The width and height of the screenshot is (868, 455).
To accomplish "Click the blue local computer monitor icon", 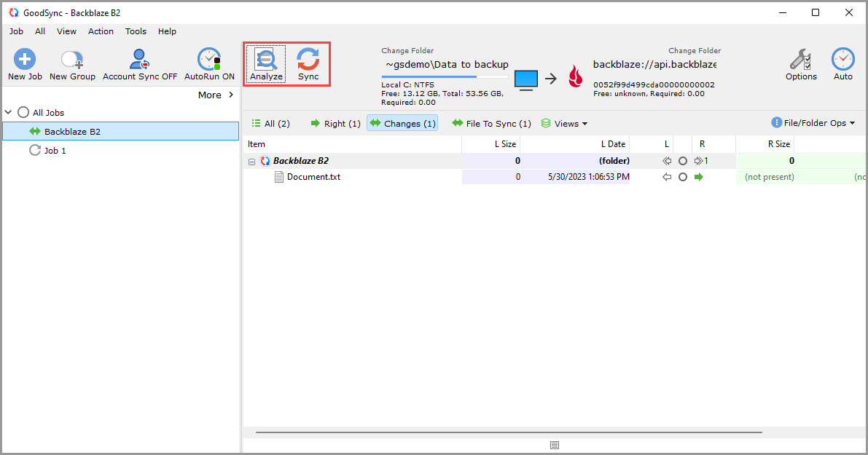I will [x=526, y=80].
